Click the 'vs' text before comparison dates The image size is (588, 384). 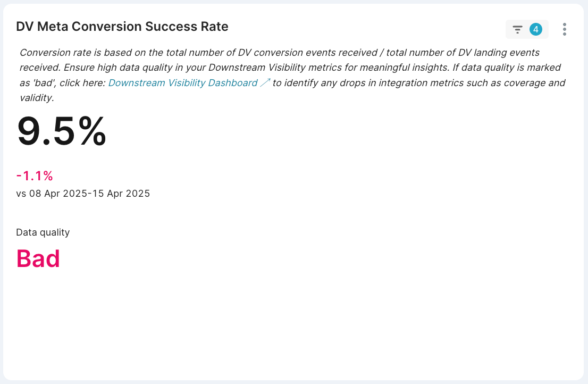[x=21, y=194]
